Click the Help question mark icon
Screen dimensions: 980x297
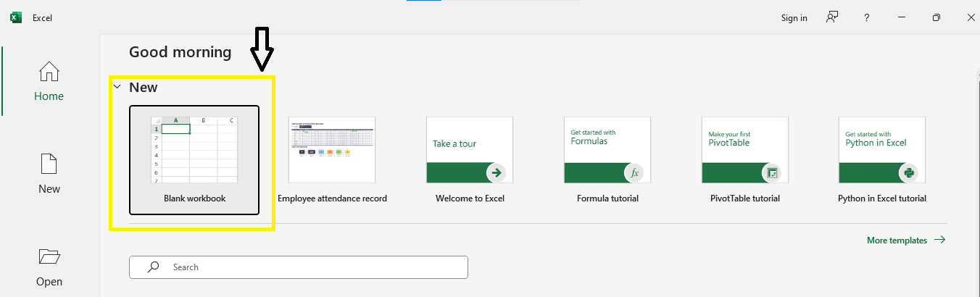(867, 17)
